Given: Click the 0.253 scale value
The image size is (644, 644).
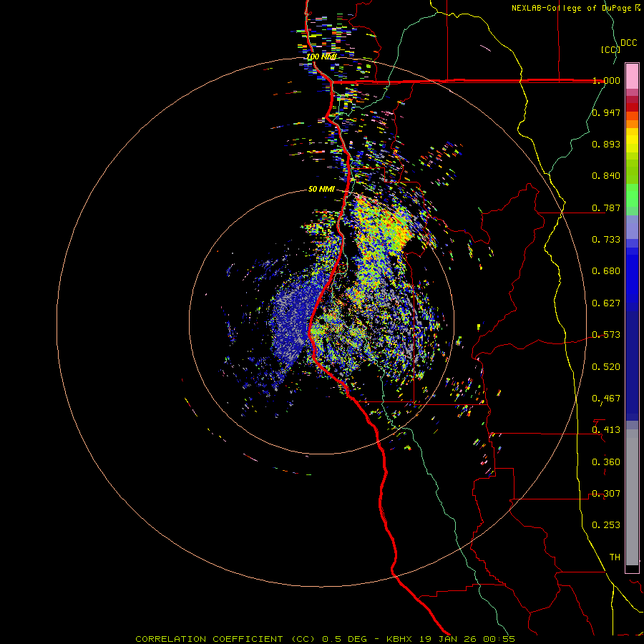Looking at the screenshot, I should click(x=606, y=525).
